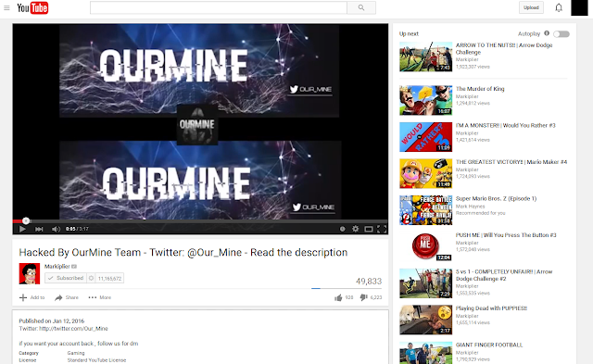Open the notifications bell
Viewport: 593px width, 364px height.
coord(559,7)
